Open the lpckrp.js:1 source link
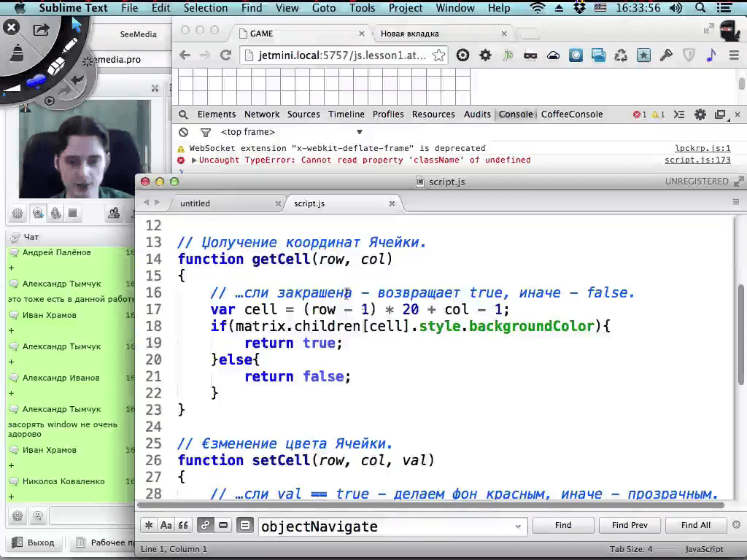The image size is (747, 560). (x=703, y=148)
